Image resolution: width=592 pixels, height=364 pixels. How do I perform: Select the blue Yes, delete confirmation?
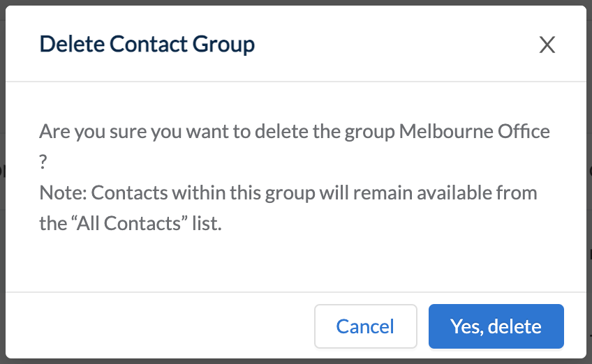click(x=496, y=326)
